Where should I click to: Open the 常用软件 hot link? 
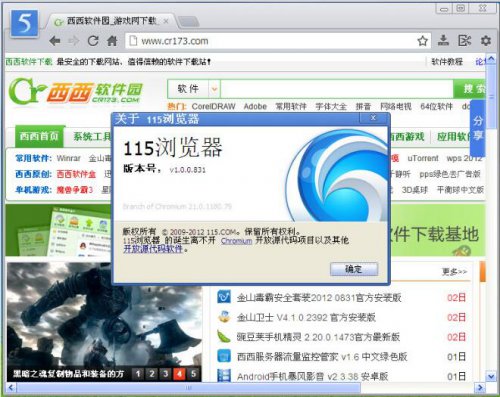click(291, 107)
